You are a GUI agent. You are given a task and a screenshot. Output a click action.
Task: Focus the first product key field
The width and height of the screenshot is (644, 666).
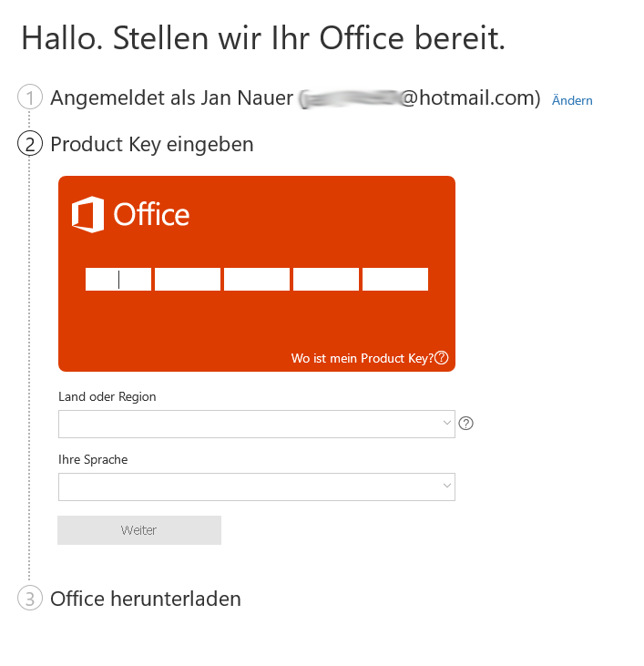click(x=118, y=280)
